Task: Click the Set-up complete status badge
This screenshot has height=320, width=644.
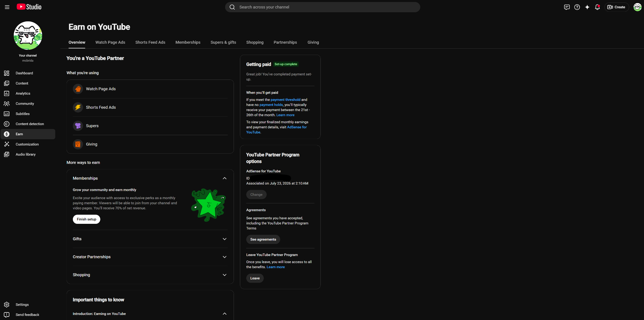Action: pos(286,64)
